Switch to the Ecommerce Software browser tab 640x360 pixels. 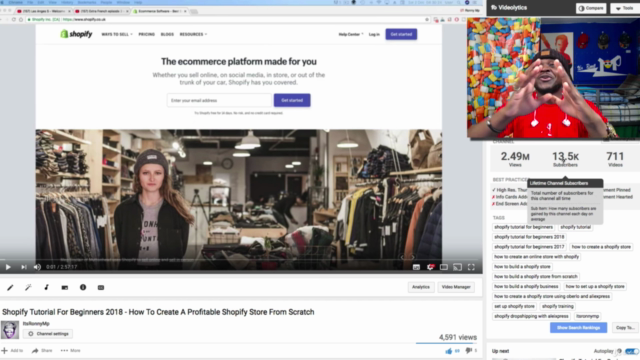(160, 11)
